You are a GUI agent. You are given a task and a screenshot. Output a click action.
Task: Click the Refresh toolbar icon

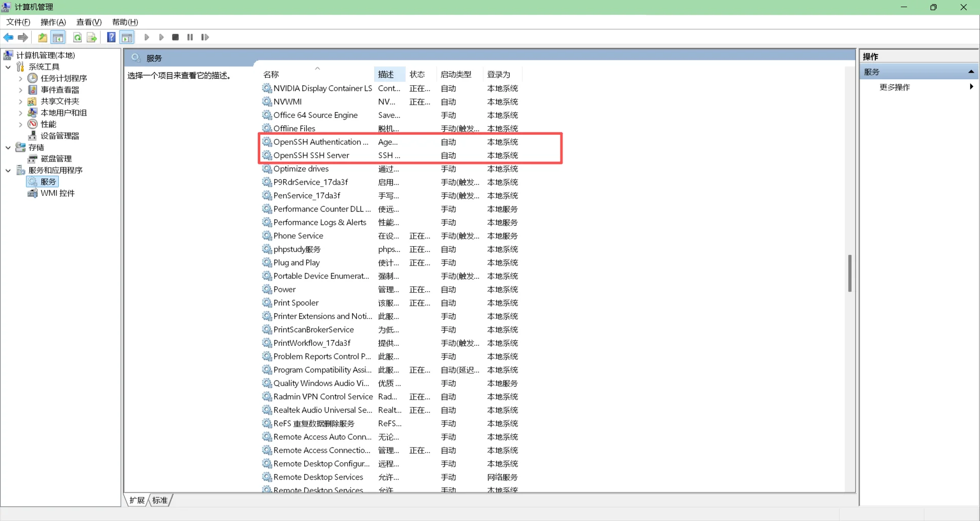[x=78, y=37]
